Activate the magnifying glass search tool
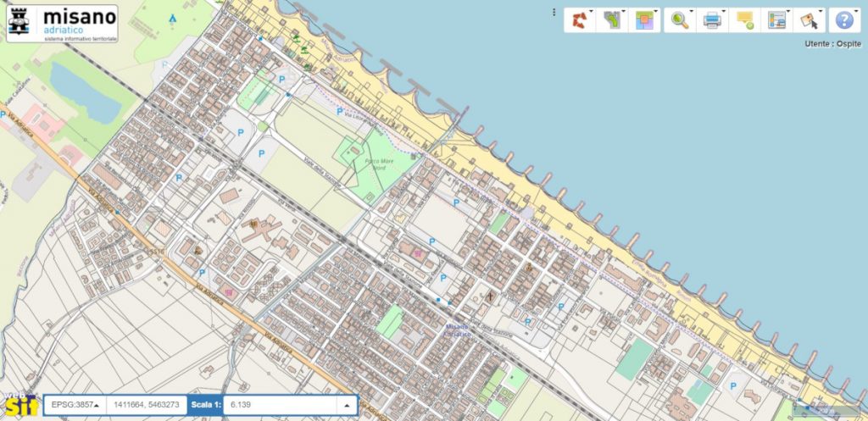868x421 pixels. [x=678, y=20]
